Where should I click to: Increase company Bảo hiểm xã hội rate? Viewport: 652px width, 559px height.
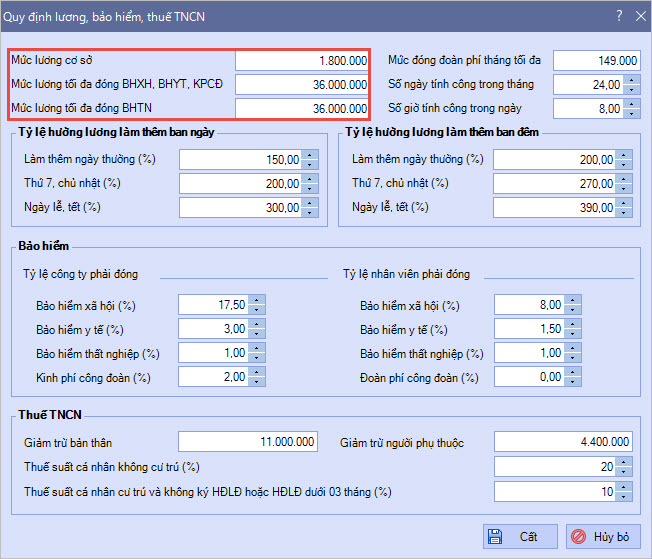tap(257, 301)
